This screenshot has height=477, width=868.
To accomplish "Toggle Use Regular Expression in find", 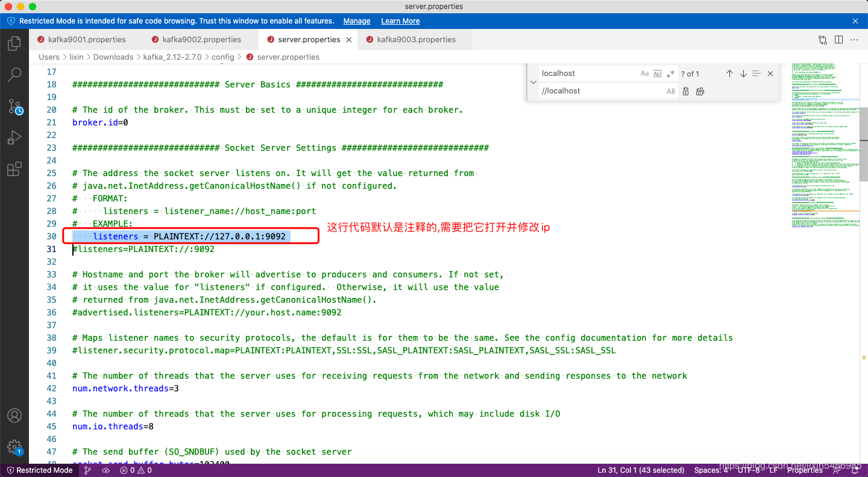I will pos(671,74).
